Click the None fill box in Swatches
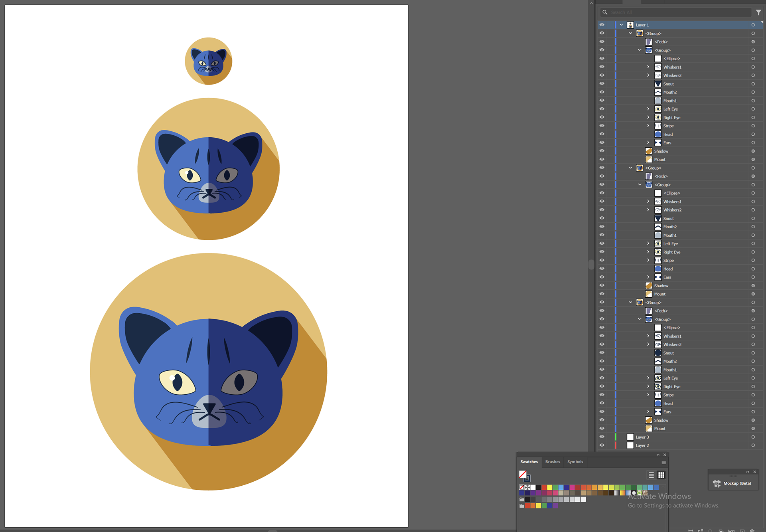The height and width of the screenshot is (532, 766). [523, 474]
